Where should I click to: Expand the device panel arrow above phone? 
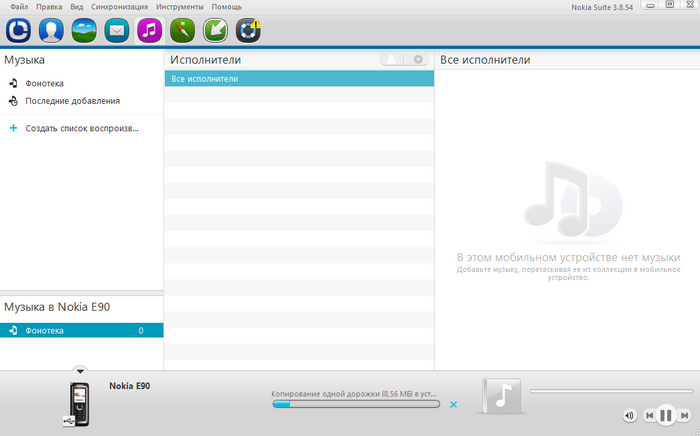pos(80,370)
